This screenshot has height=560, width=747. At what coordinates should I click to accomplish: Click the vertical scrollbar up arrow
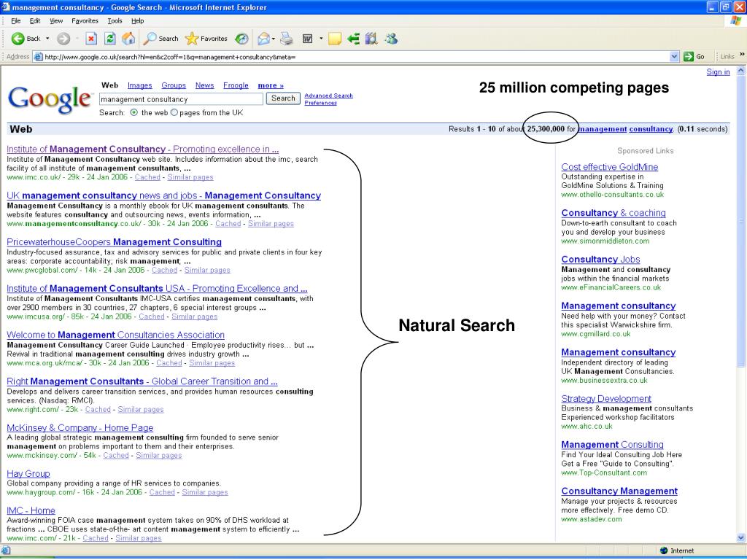[x=741, y=71]
